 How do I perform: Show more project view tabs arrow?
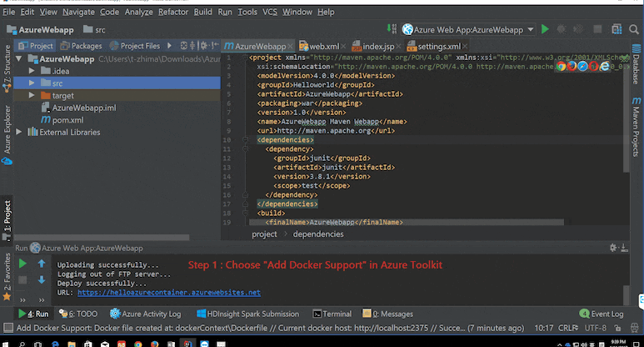coord(169,46)
